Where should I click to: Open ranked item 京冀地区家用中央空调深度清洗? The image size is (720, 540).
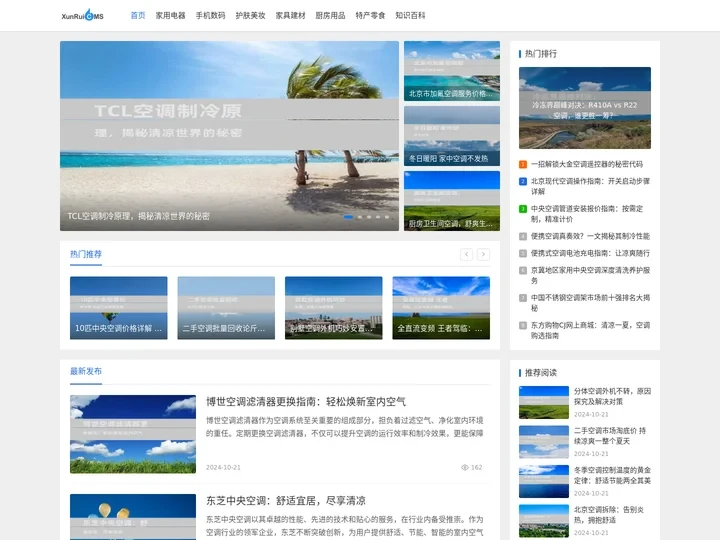pyautogui.click(x=591, y=275)
